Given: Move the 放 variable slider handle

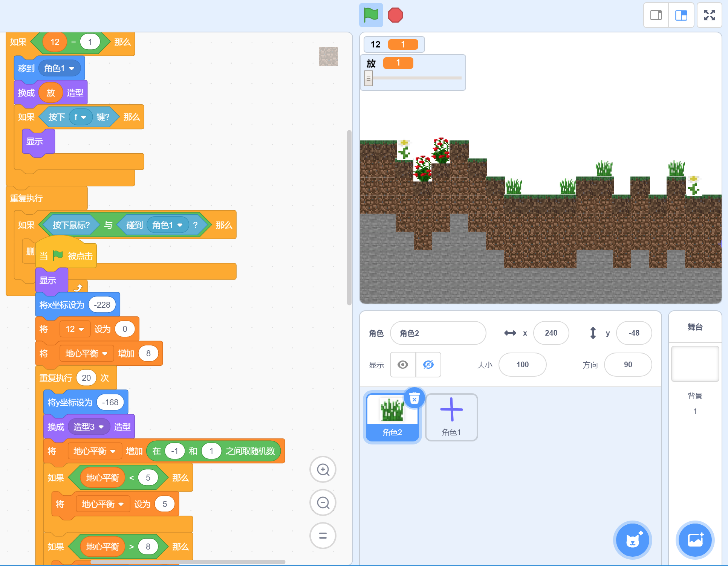Looking at the screenshot, I should click(x=369, y=78).
